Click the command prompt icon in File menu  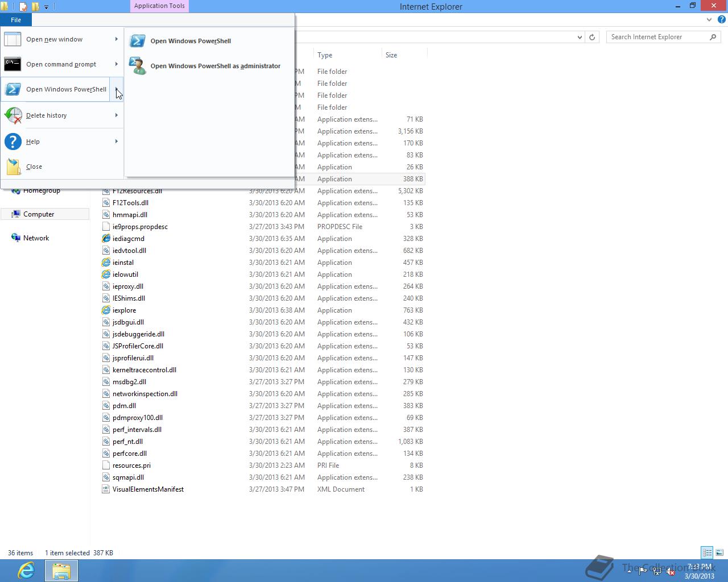coord(13,64)
